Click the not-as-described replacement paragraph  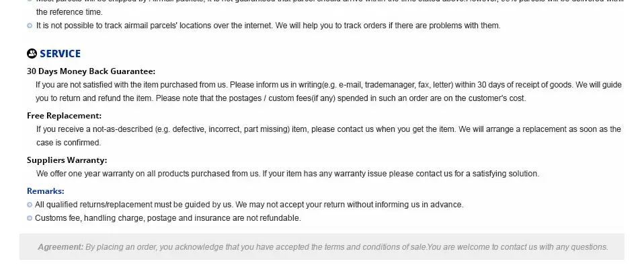329,136
